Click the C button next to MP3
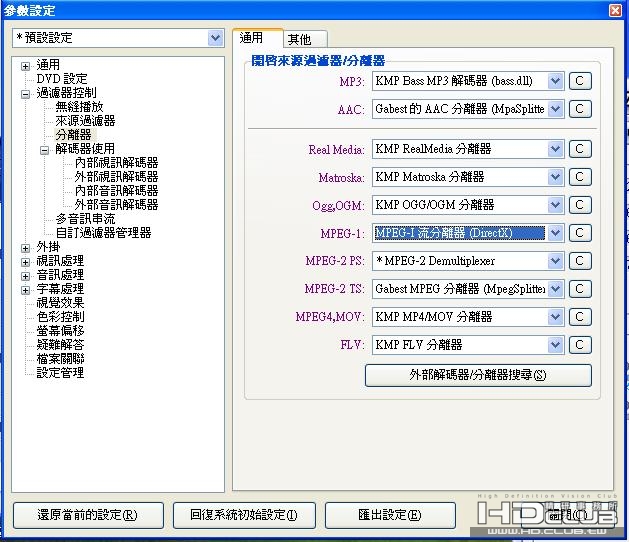 pos(580,81)
